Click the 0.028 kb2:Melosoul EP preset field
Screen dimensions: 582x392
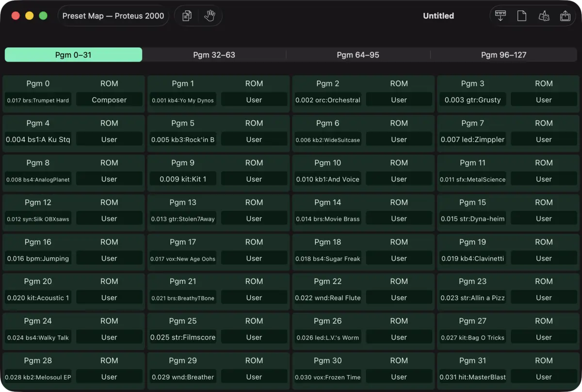coord(38,377)
